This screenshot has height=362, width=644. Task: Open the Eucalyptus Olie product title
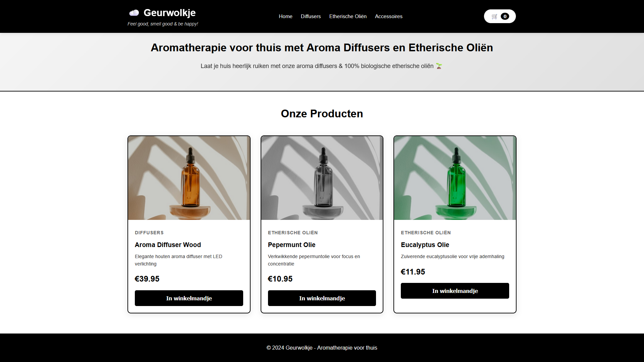coord(425,245)
